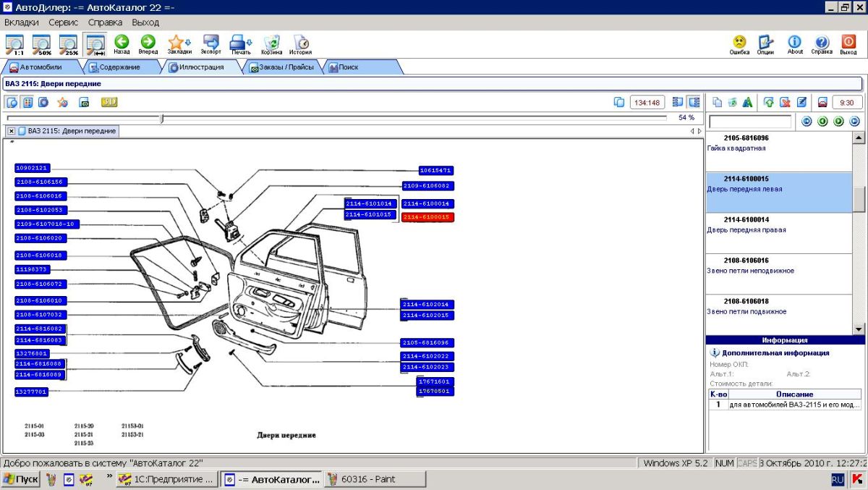Select list item Дверь передняя правая

pos(779,233)
